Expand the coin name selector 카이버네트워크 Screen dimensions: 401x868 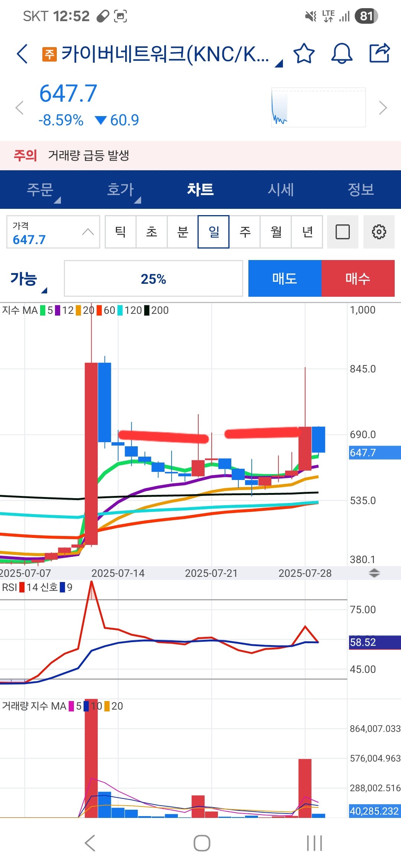coord(165,54)
